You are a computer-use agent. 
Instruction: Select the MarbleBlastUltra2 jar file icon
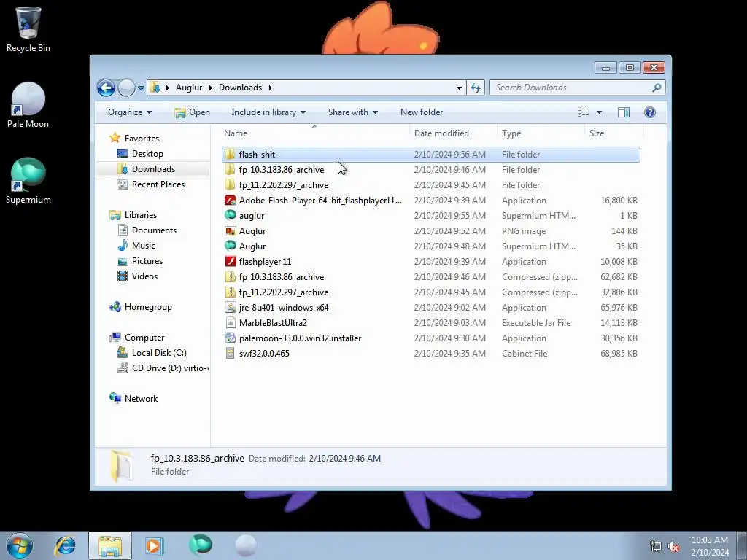pyautogui.click(x=230, y=323)
